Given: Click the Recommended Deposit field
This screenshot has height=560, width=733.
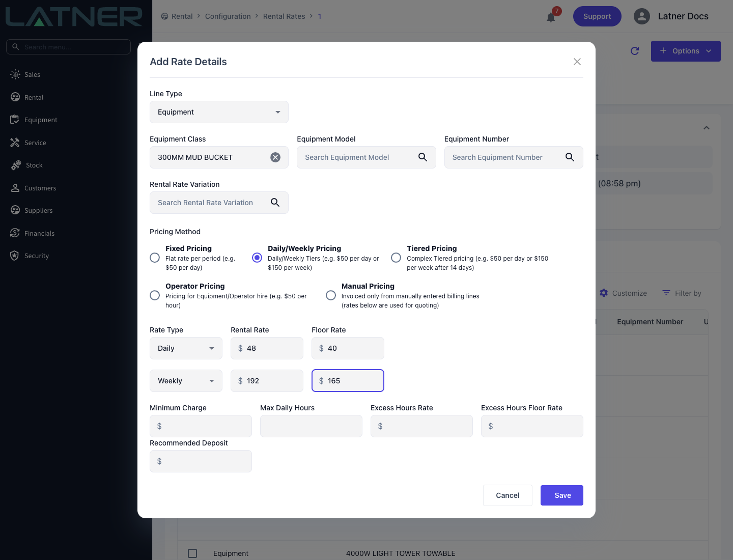Looking at the screenshot, I should (x=201, y=461).
